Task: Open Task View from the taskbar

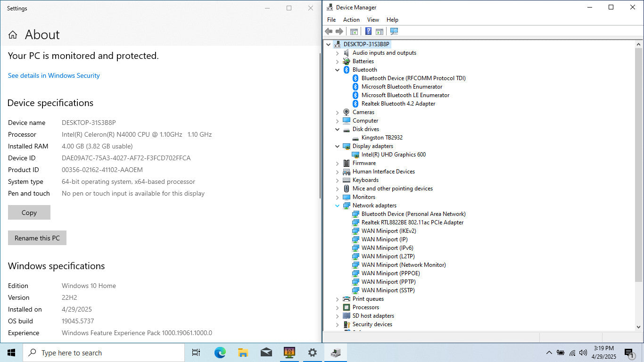Action: point(196,353)
